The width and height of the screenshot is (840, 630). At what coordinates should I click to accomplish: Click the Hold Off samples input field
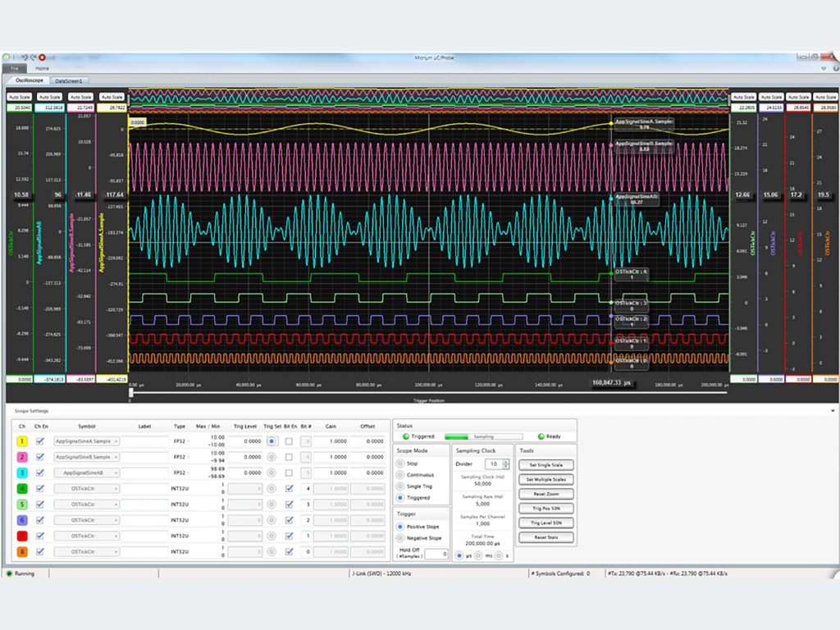(436, 554)
